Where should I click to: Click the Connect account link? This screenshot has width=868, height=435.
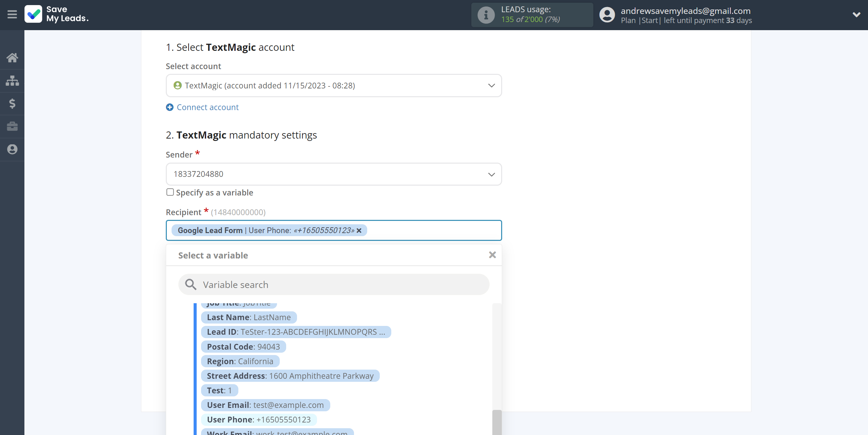208,107
